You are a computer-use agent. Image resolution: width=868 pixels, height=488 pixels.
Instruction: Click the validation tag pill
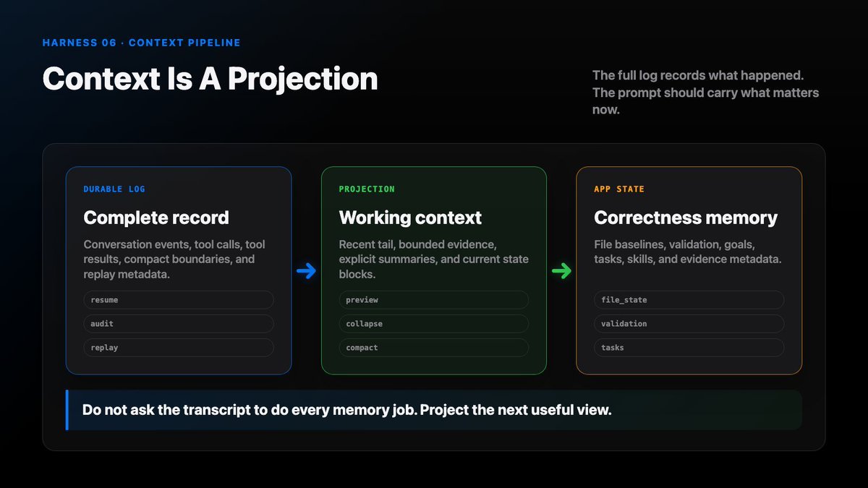689,324
